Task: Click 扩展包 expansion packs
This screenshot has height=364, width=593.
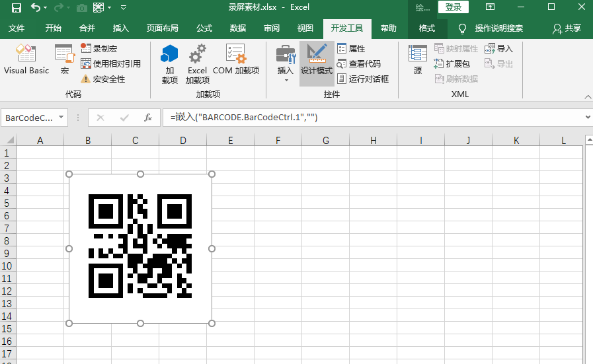Action: click(452, 63)
